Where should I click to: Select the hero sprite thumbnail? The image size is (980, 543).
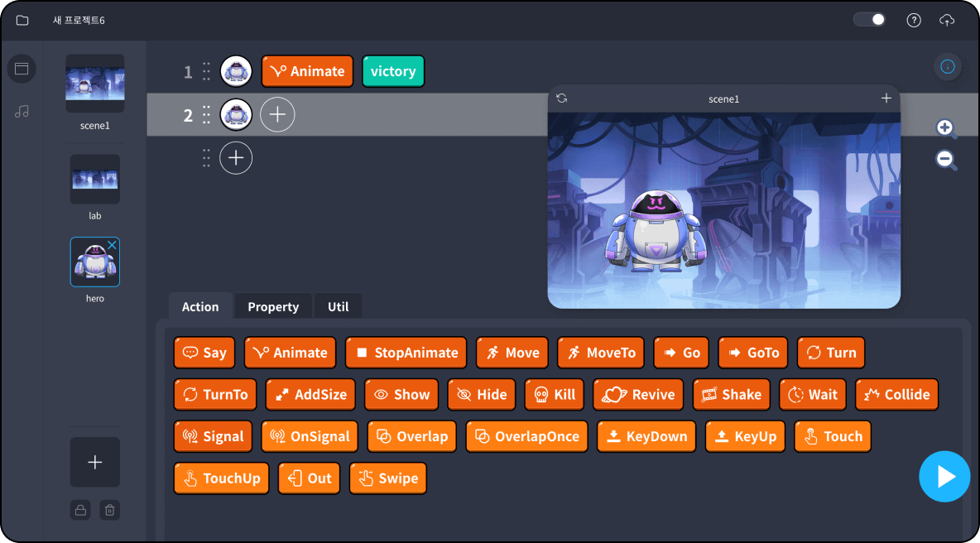(x=95, y=262)
